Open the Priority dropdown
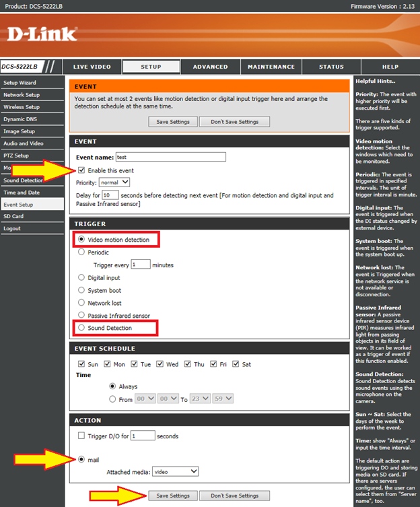Screen dimensions: 420x507 point(114,182)
